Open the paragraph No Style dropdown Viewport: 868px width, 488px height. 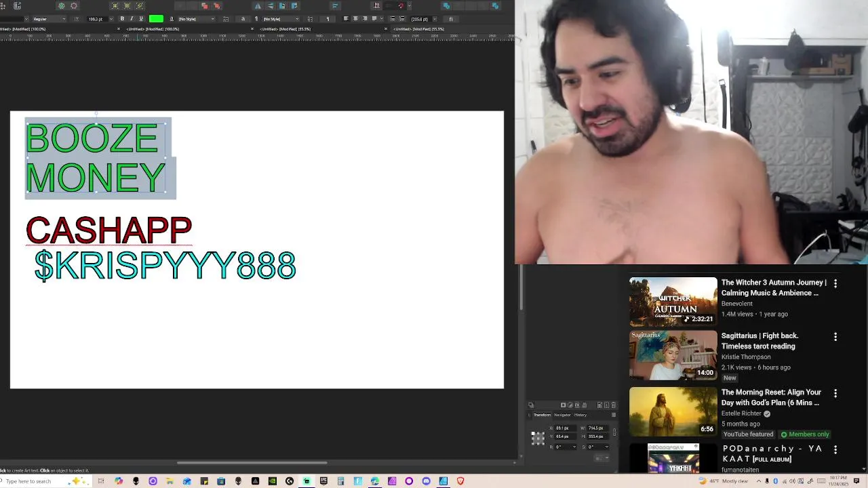click(x=281, y=18)
